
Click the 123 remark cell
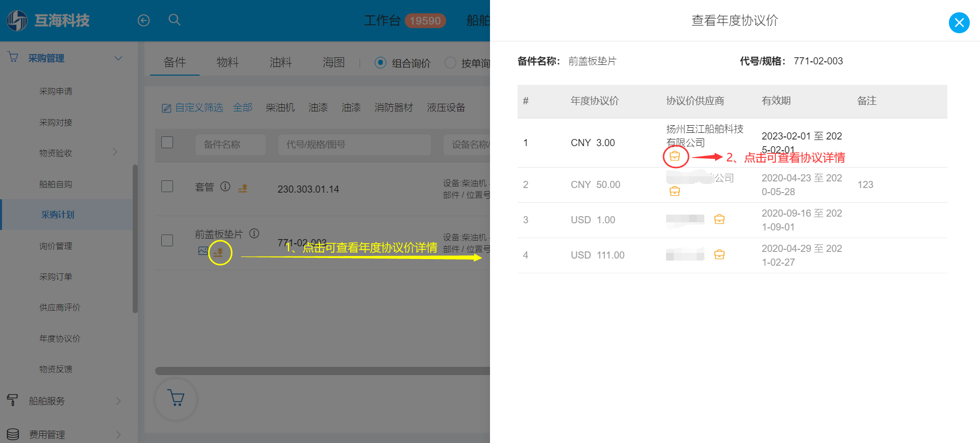(865, 185)
